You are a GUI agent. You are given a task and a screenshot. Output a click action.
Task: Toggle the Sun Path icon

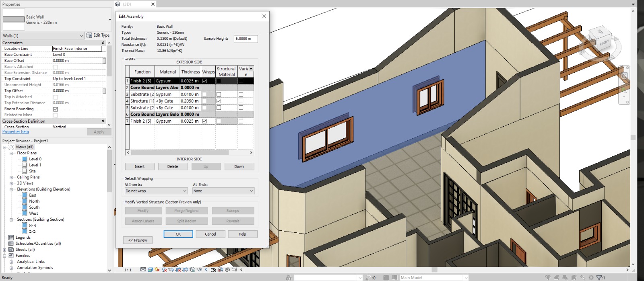(x=157, y=270)
